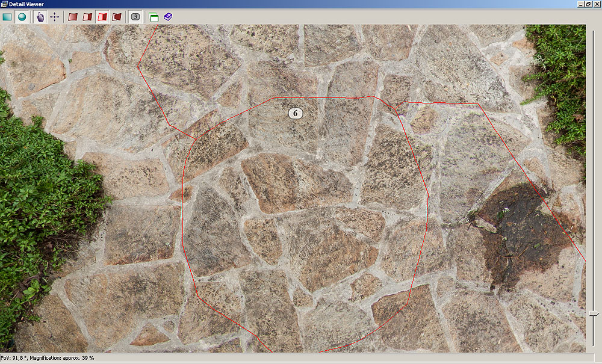Click the 'Detail Viewer' title bar text
602x364 pixels.
[26, 4]
